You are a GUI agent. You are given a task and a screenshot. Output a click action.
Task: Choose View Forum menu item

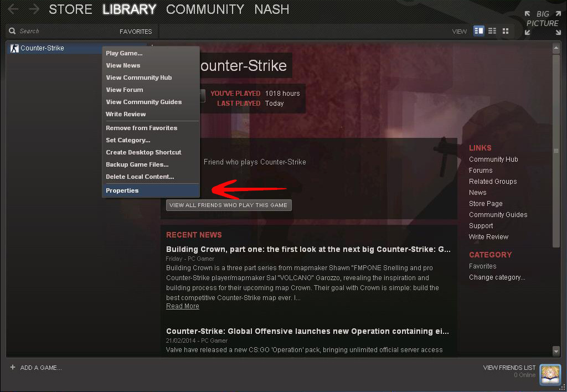click(151, 90)
